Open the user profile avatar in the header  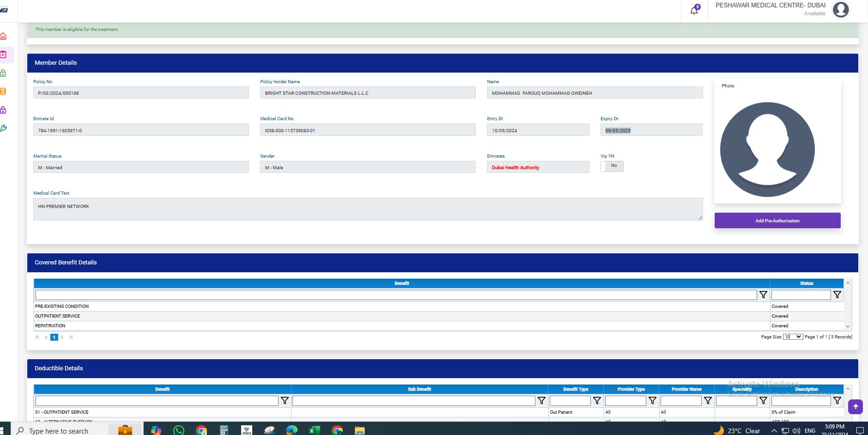[x=840, y=10]
